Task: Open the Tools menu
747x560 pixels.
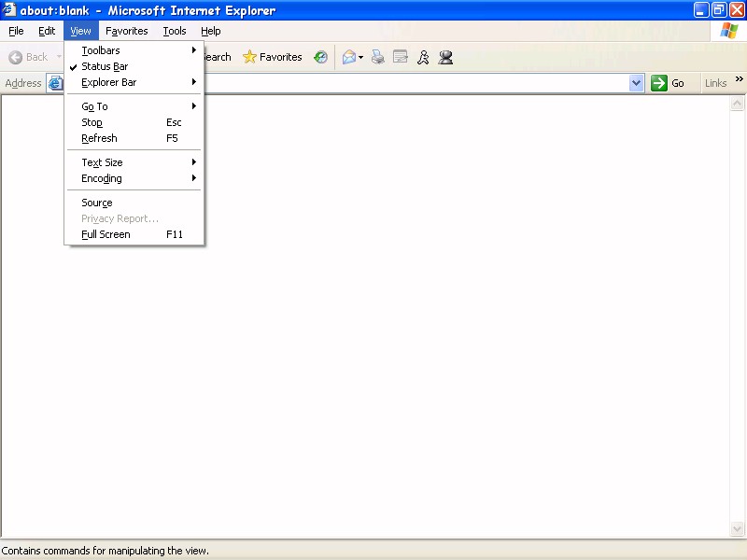Action: 175,31
